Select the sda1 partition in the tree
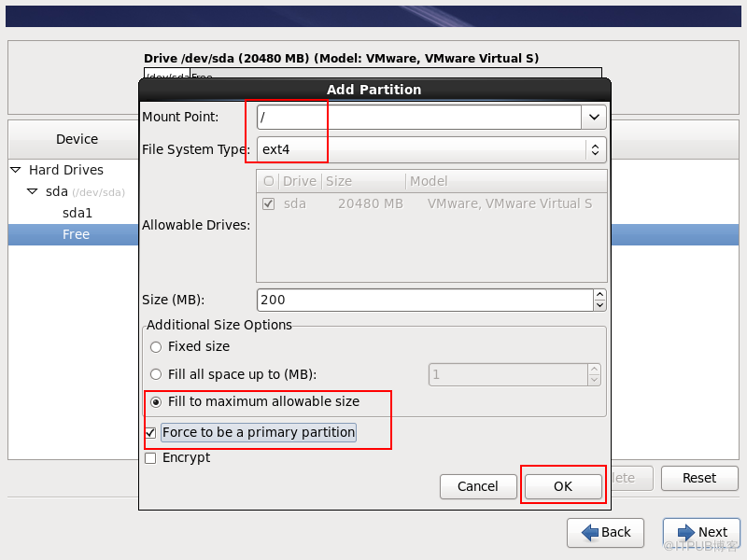The height and width of the screenshot is (560, 747). (78, 213)
